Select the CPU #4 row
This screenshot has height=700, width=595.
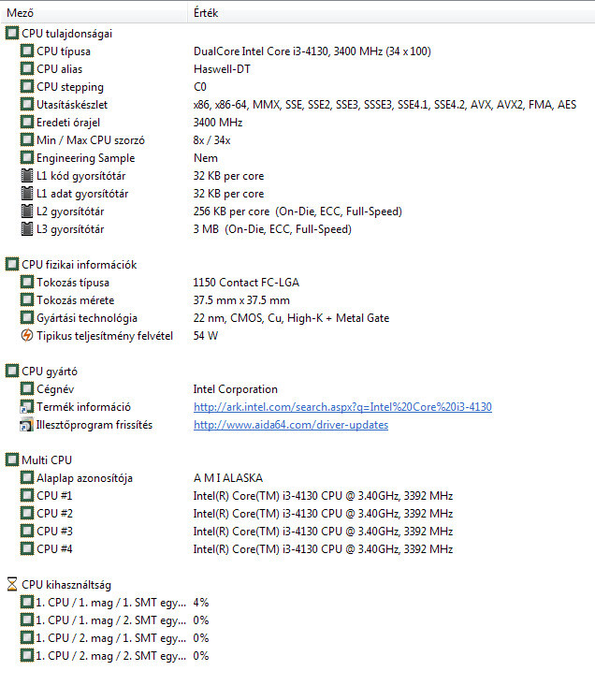point(237,549)
